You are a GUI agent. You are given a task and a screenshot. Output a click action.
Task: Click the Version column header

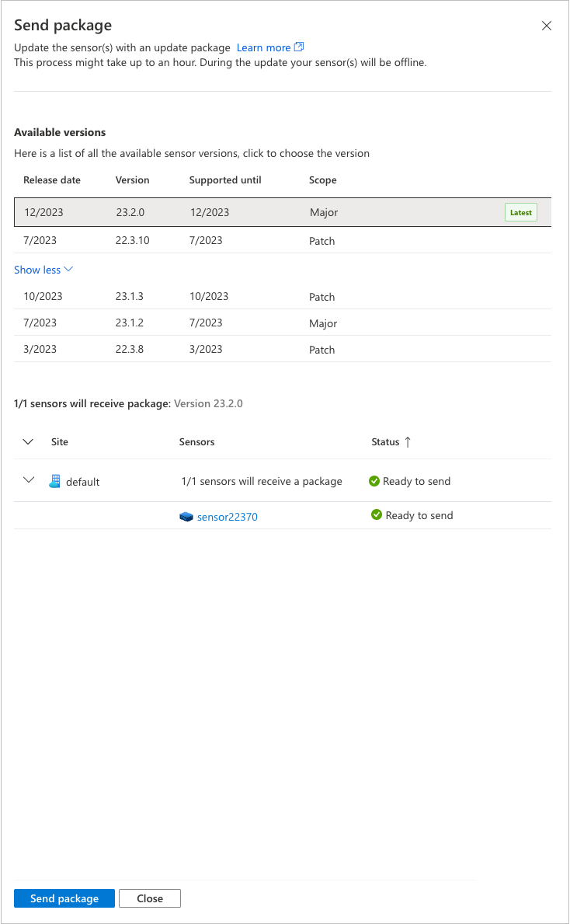pyautogui.click(x=133, y=180)
